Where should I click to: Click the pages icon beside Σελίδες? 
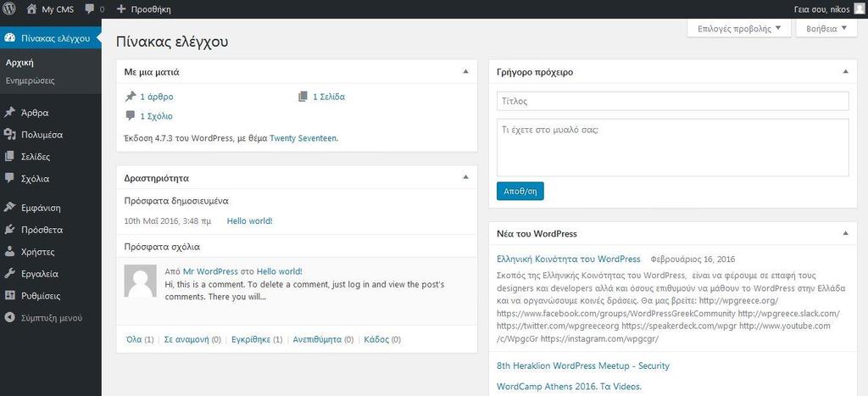tap(8, 157)
